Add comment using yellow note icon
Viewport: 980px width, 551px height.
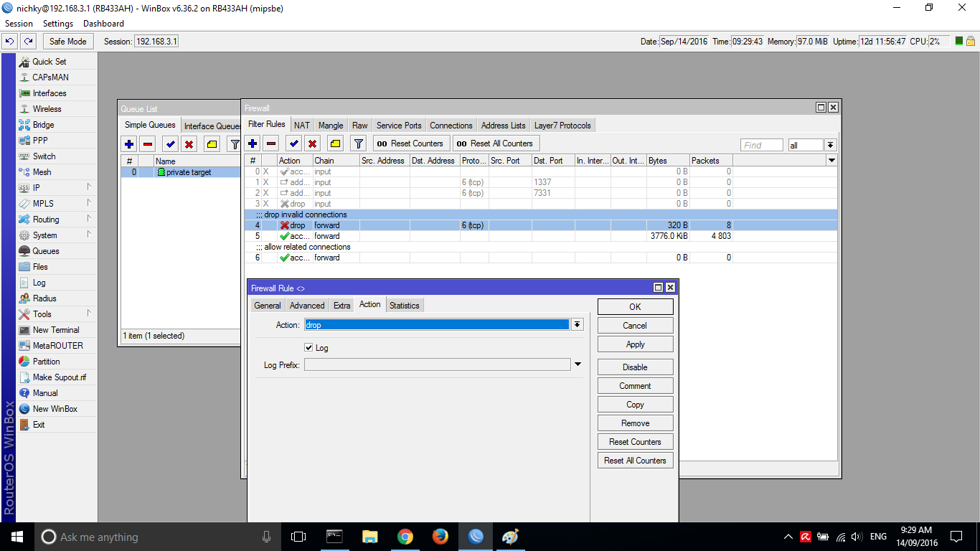tap(336, 143)
